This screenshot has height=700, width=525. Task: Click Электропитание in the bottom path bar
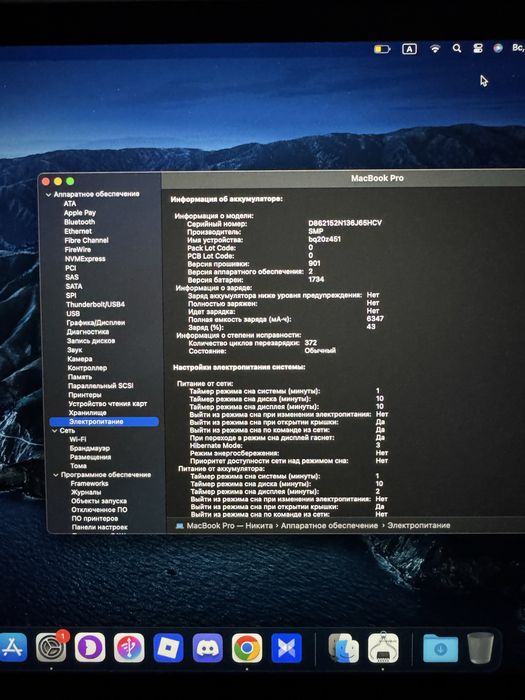point(418,525)
